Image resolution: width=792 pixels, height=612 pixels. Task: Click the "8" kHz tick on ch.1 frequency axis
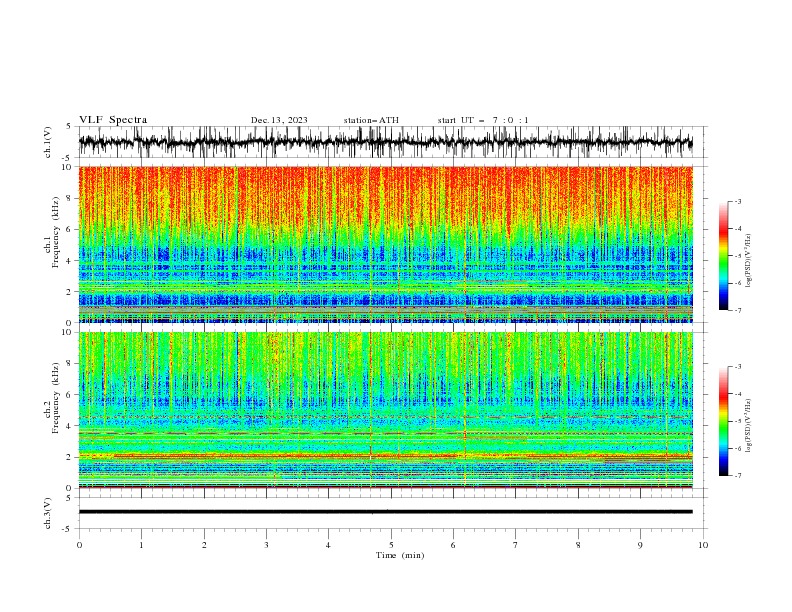tap(71, 198)
